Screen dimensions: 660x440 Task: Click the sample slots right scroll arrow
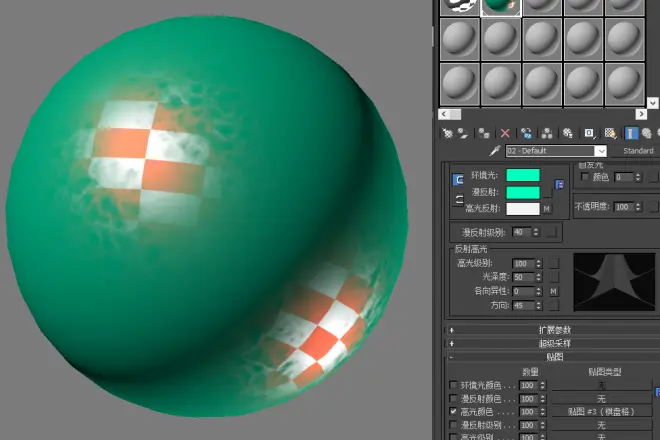[641, 114]
